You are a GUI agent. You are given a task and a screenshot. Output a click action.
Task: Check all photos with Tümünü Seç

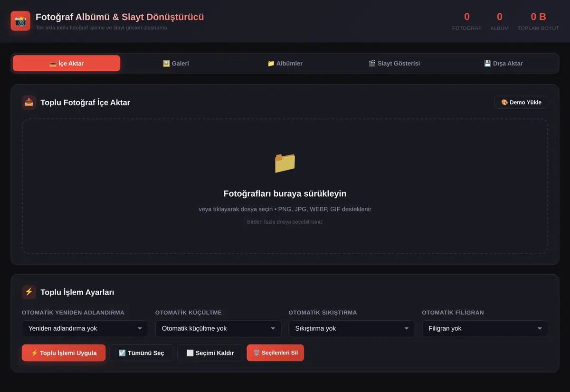(x=141, y=353)
